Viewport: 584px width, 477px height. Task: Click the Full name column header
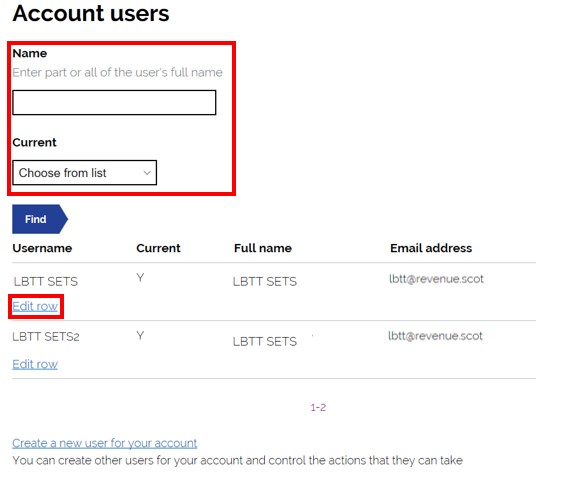(x=263, y=248)
